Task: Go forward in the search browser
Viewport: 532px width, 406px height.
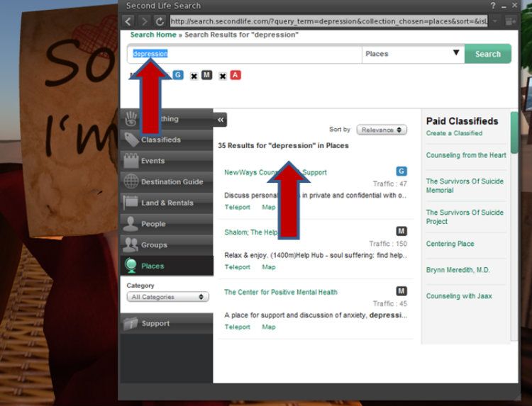Action: [x=145, y=21]
